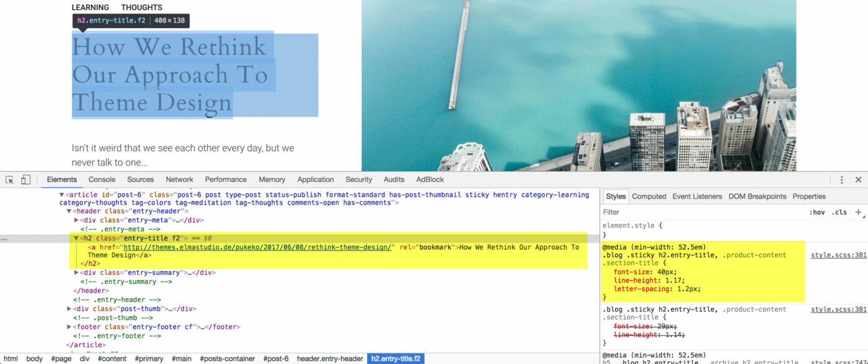
Task: Open the Event Listeners tab
Action: point(697,196)
